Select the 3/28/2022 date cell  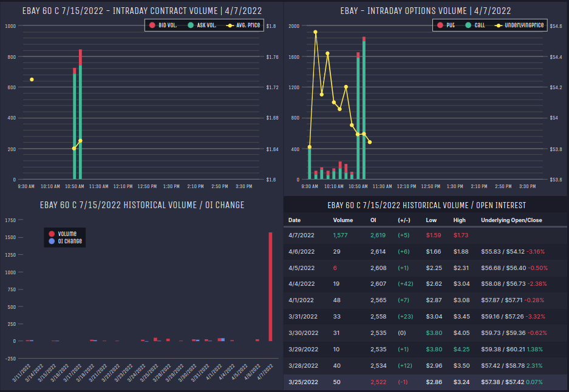coord(303,365)
